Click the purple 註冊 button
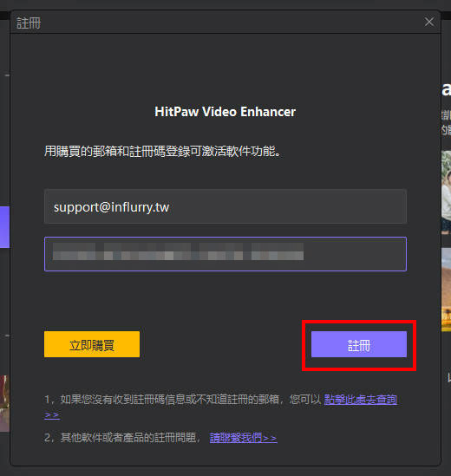 pos(359,344)
